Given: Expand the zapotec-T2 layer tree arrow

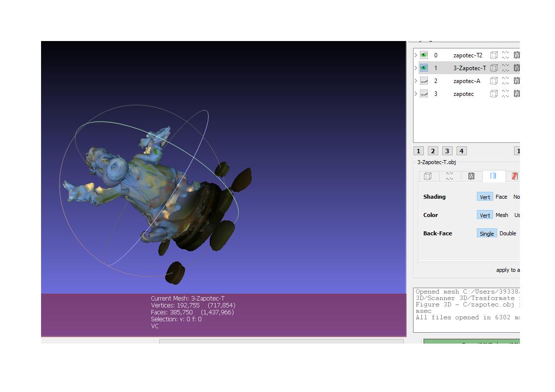Looking at the screenshot, I should pyautogui.click(x=416, y=55).
